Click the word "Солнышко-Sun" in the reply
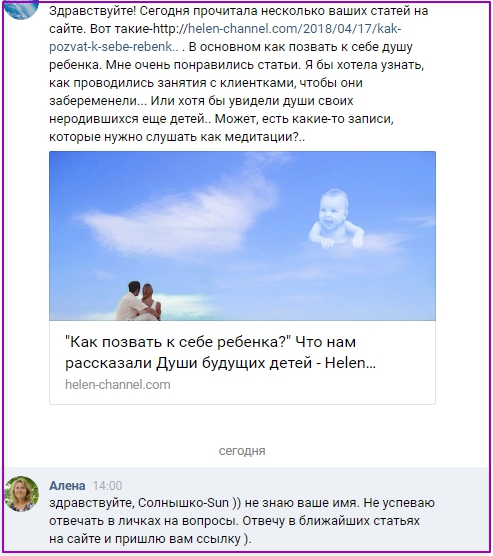The height and width of the screenshot is (556, 493). [183, 503]
